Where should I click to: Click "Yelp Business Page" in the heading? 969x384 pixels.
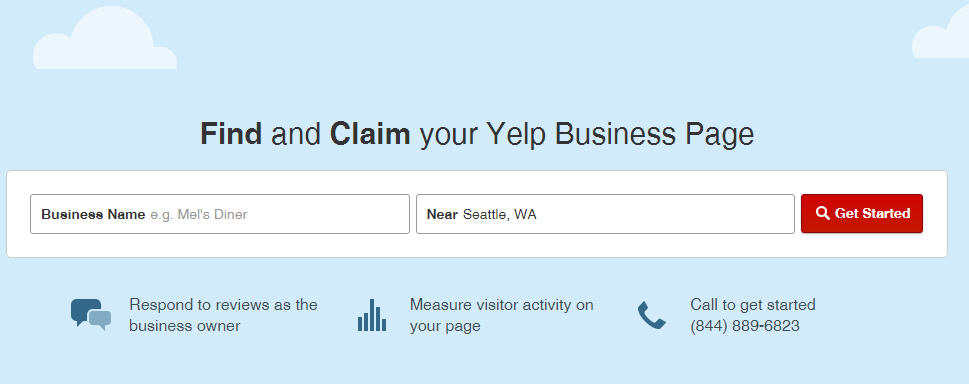pos(620,135)
